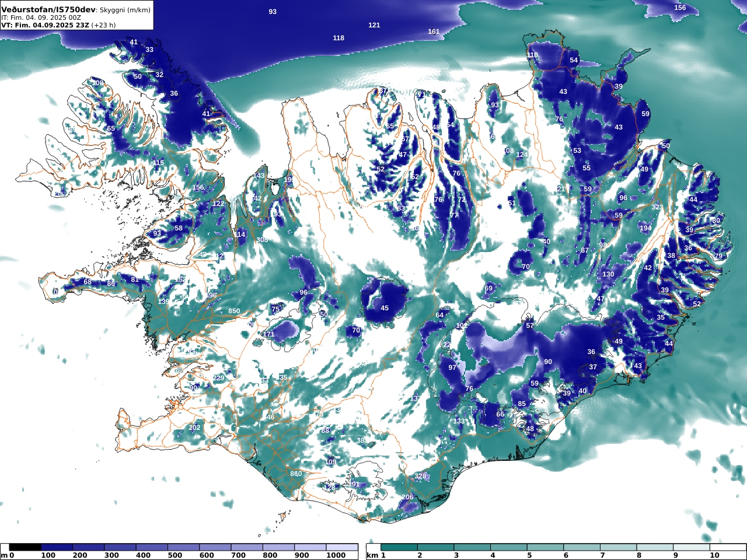Image resolution: width=747 pixels, height=560 pixels.
Task: Click the '206' value near south coast
Action: pyautogui.click(x=407, y=498)
